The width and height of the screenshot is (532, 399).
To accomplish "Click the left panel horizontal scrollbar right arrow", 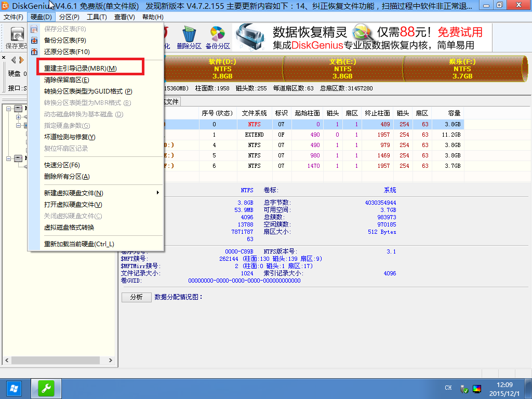I will [110, 360].
